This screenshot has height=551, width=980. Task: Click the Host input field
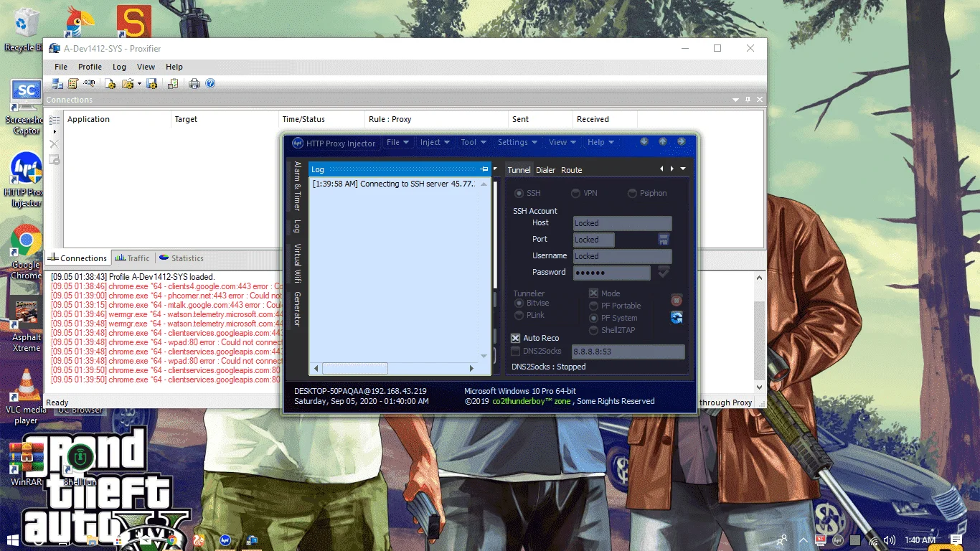(x=622, y=223)
